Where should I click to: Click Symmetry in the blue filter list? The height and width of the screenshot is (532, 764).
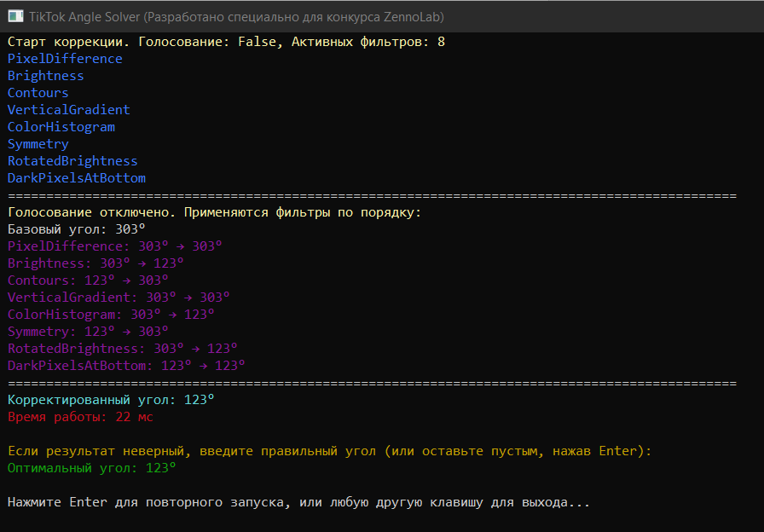tap(38, 144)
